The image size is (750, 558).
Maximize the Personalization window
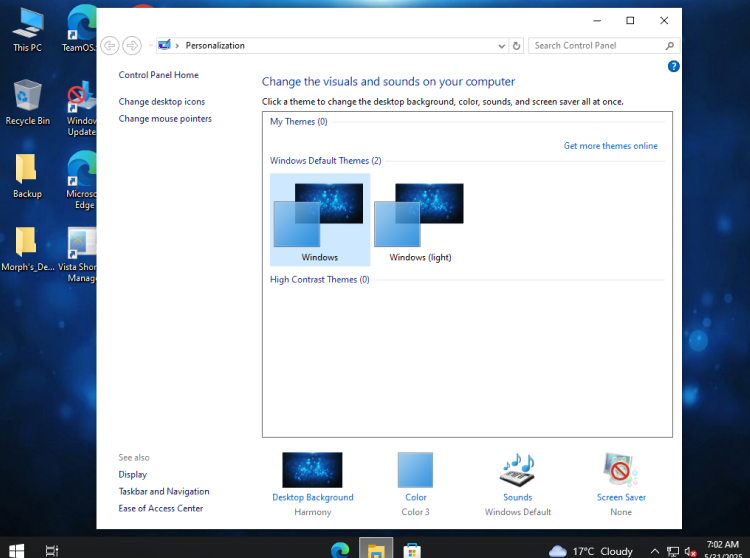click(630, 20)
